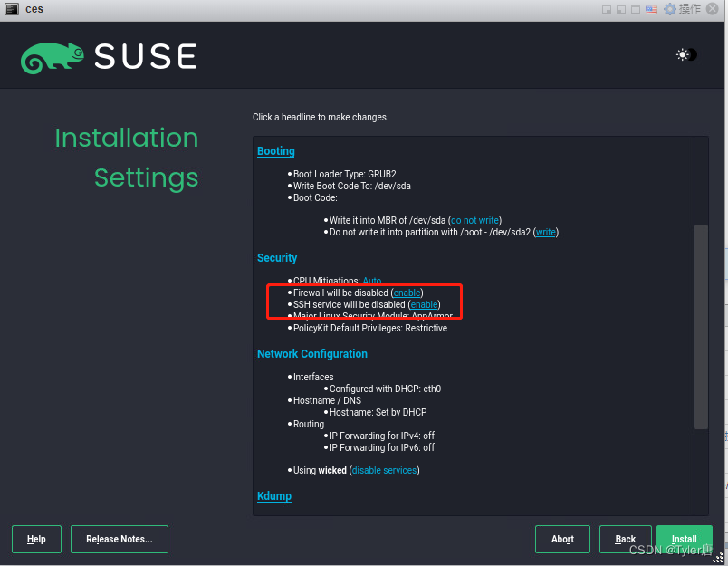Enable the SSH service
Screen dimensions: 728x566
tap(423, 304)
